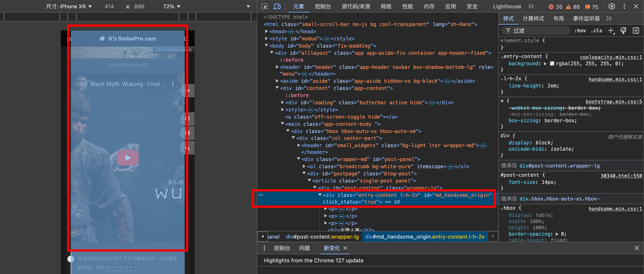Click the warning count showing 86
644x274 pixels.
573,7
